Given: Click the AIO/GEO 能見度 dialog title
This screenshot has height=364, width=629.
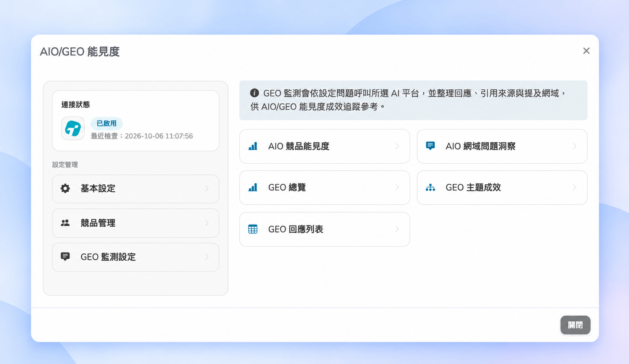Looking at the screenshot, I should (x=80, y=52).
